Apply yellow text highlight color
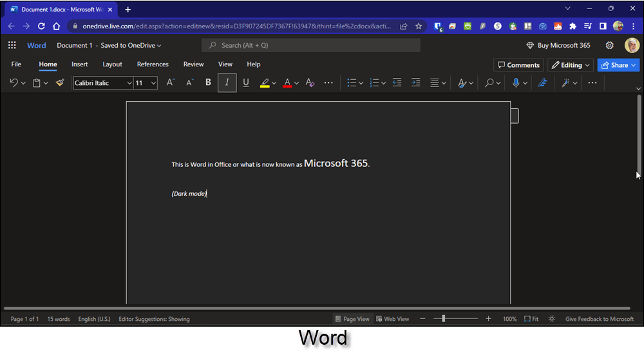This screenshot has height=355, width=644. coord(265,82)
